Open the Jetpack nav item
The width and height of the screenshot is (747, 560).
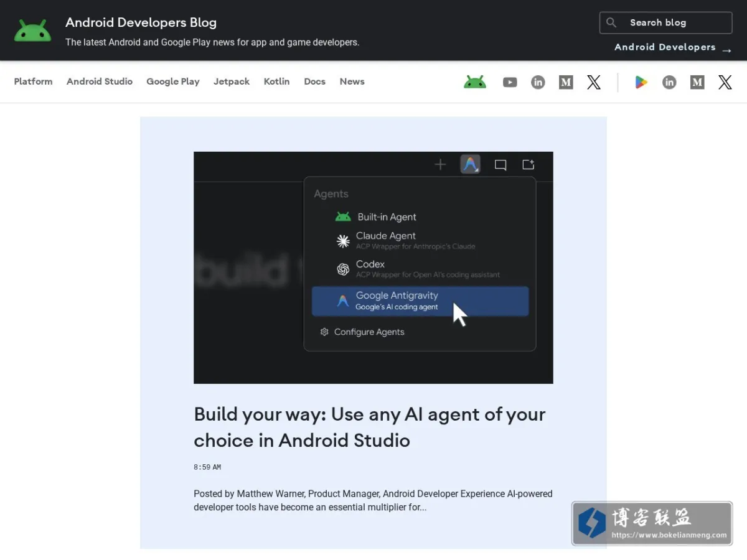[x=232, y=82]
